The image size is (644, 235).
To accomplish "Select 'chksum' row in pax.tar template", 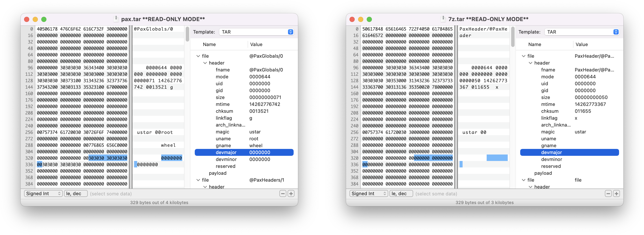I will 244,111.
